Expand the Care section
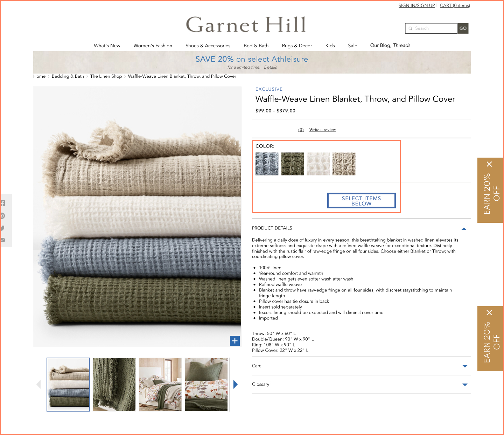The height and width of the screenshot is (435, 504). tap(465, 366)
